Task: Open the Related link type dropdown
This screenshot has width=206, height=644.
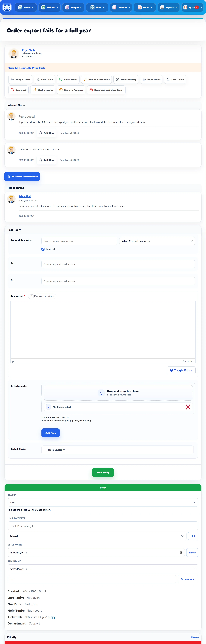Action: point(97,536)
